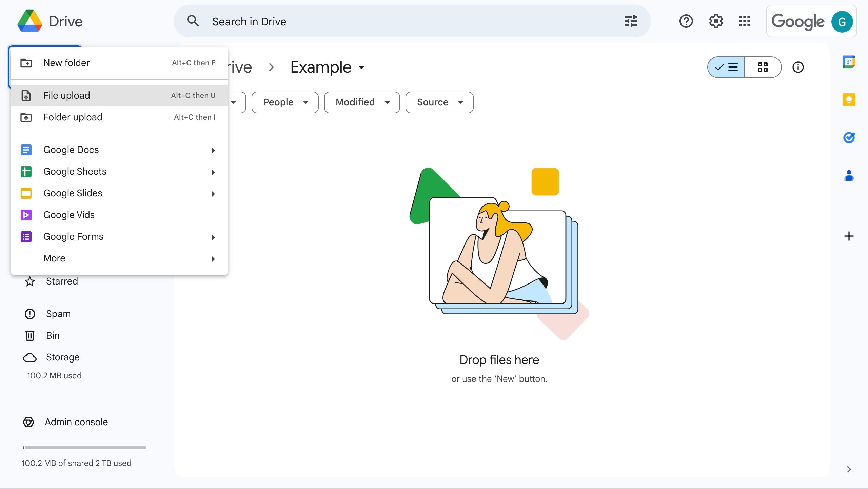Screen dimensions: 868x489
Task: Switch to grid view layout
Action: [763, 67]
